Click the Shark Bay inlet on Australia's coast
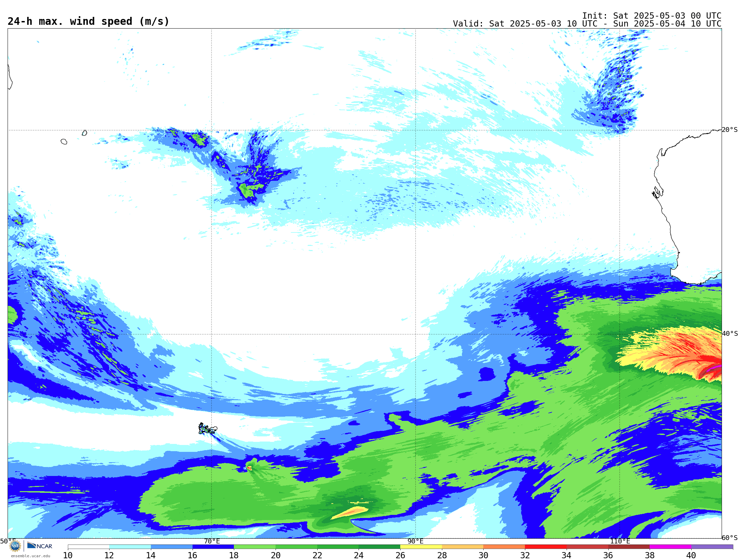Screen dimensions: 744x560 [x=658, y=192]
